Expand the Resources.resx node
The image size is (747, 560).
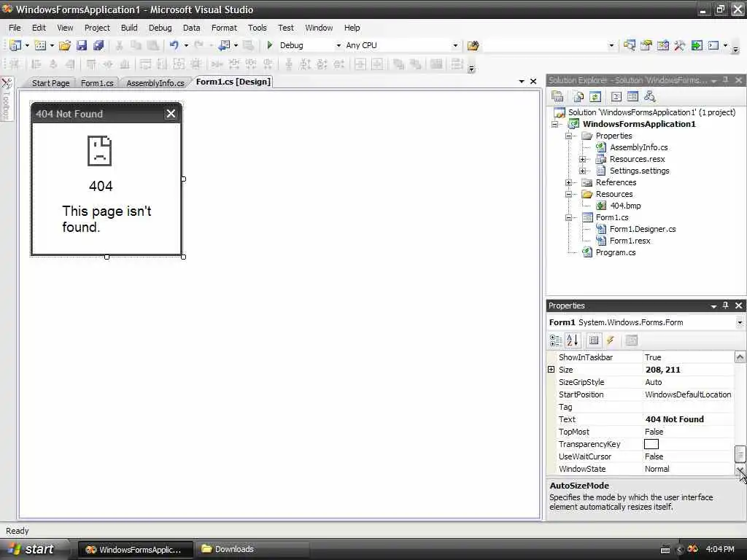[582, 159]
